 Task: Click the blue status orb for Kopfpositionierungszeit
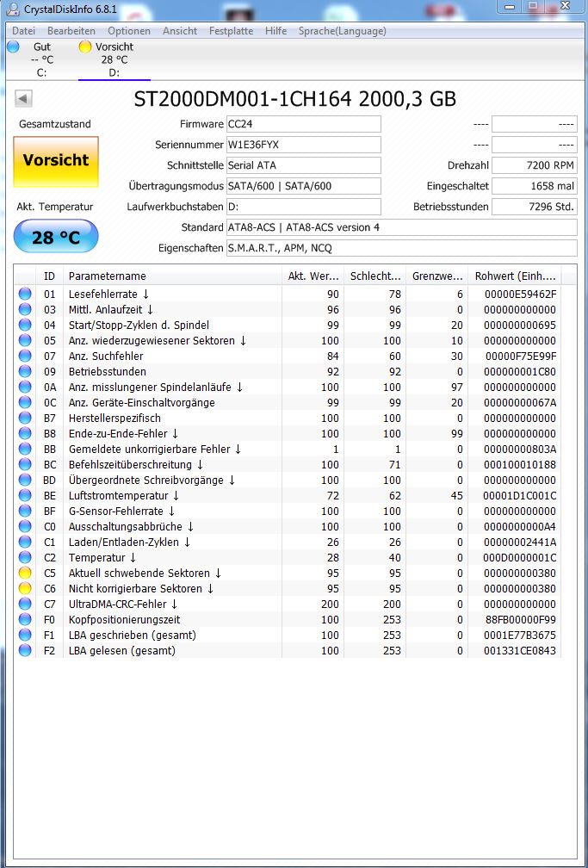(25, 619)
